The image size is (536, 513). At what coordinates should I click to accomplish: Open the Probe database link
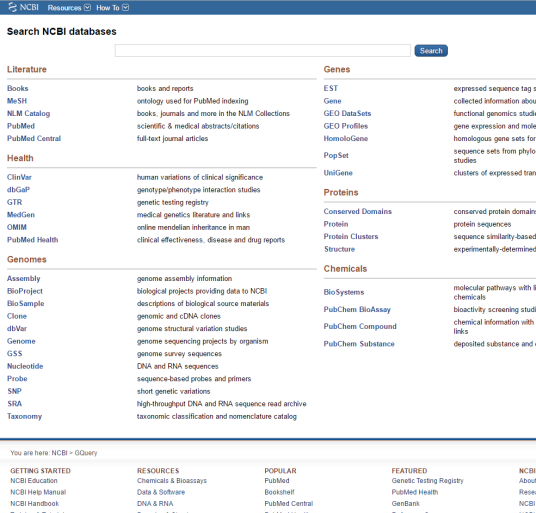coord(17,379)
